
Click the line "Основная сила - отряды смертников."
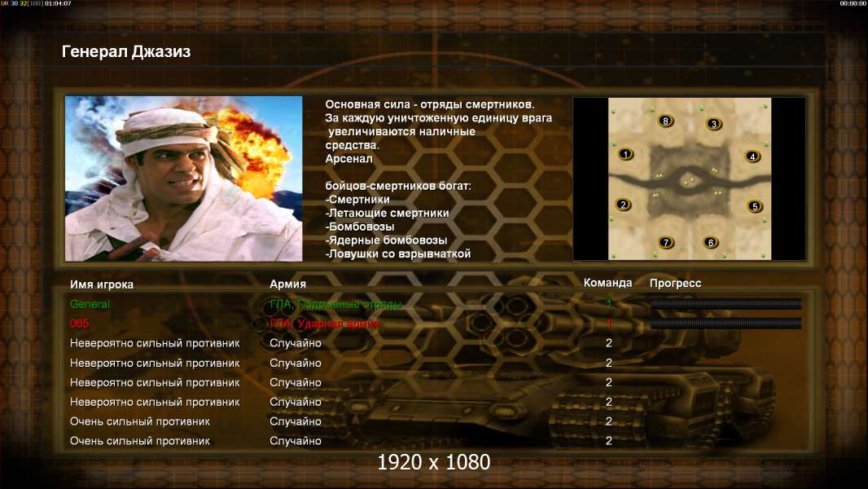tap(430, 104)
